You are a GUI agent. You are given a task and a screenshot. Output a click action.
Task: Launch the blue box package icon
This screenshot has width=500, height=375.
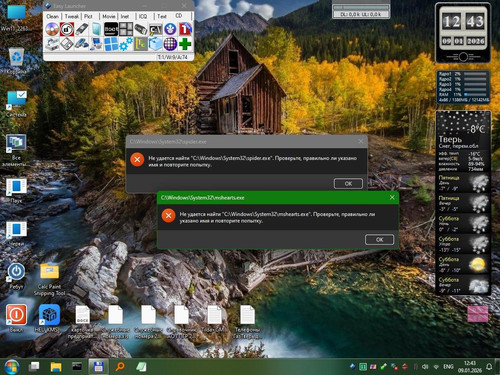click(155, 44)
